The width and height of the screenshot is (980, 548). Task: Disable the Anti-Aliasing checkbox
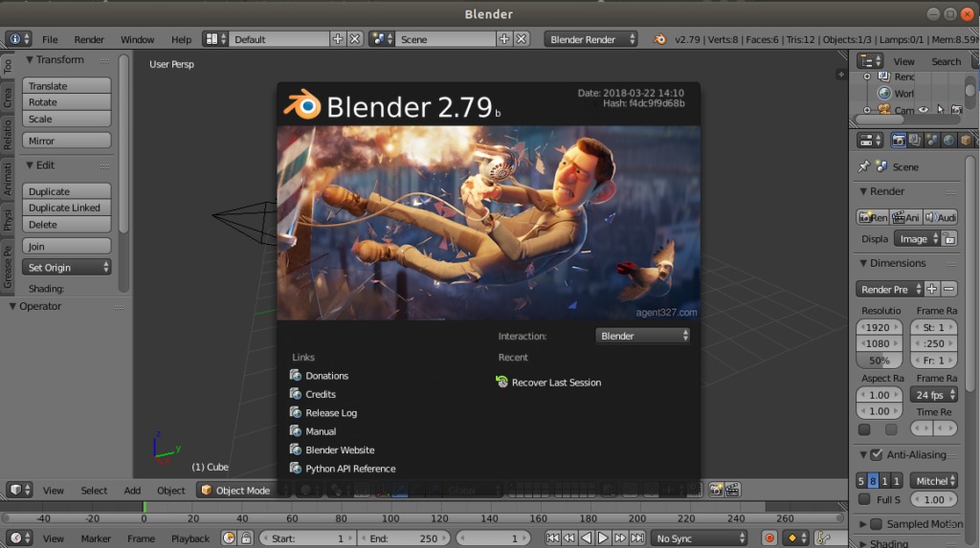point(876,455)
